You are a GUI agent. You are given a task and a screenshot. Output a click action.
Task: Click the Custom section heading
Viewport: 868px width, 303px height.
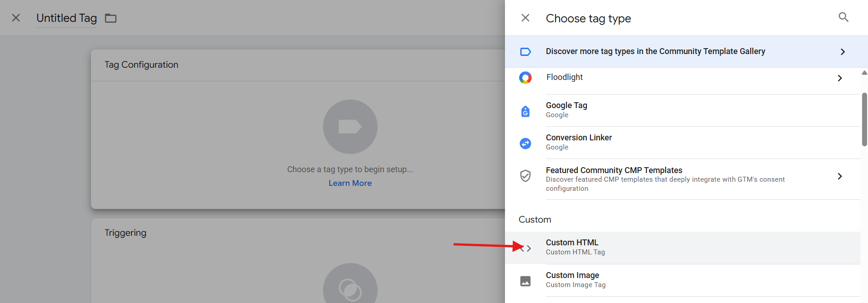(x=535, y=219)
